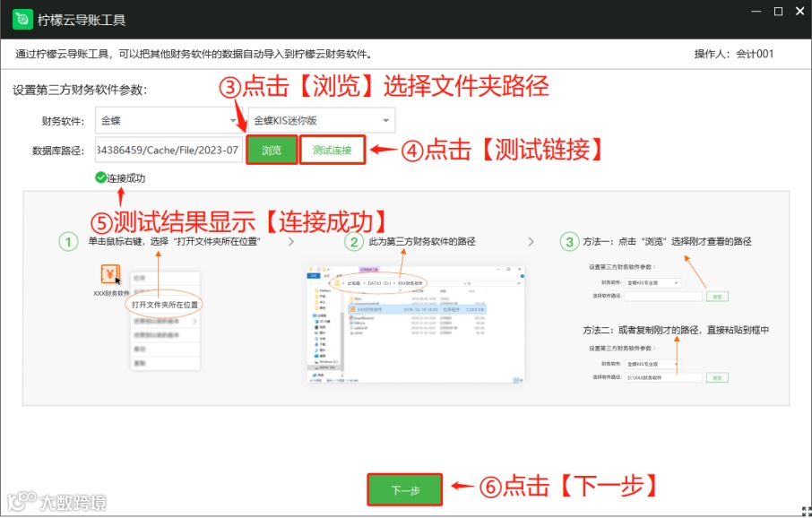Viewport: 812px width, 518px height.
Task: Close the 柠檬云导账工具 window
Action: coord(800,11)
